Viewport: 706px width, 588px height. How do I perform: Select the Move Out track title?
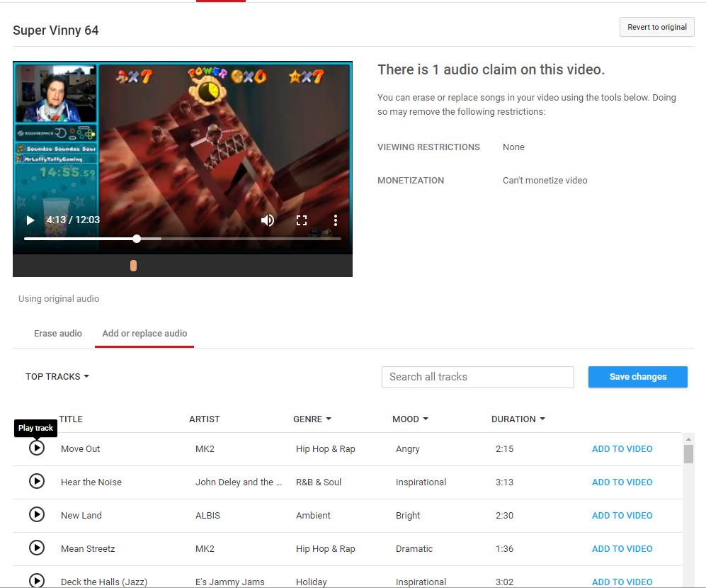80,448
